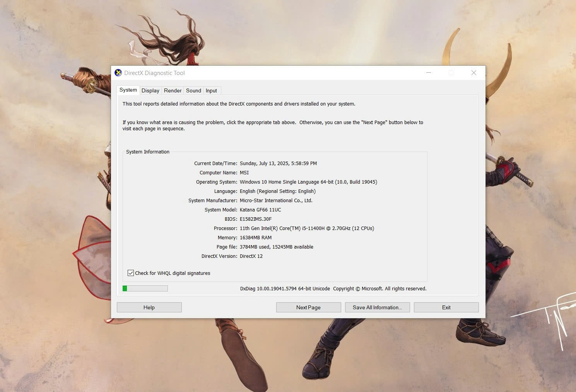Click the green loading progress bar
The height and width of the screenshot is (392, 576).
pyautogui.click(x=145, y=288)
